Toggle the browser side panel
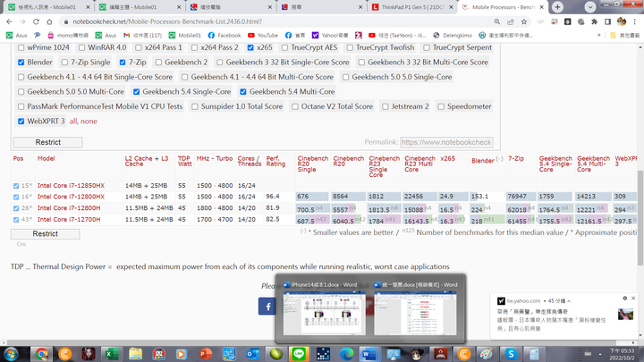 click(x=608, y=21)
